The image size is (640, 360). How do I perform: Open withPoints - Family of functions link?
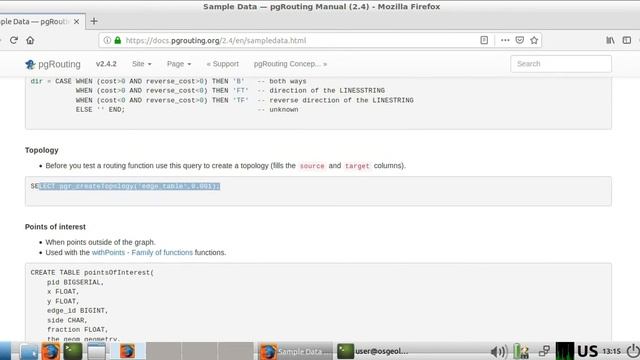click(142, 252)
